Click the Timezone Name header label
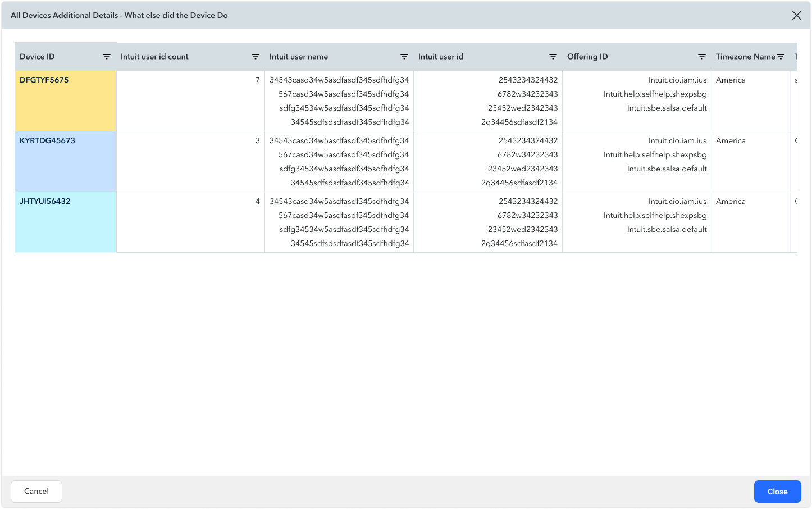Viewport: 812px width, 509px height. coord(745,57)
